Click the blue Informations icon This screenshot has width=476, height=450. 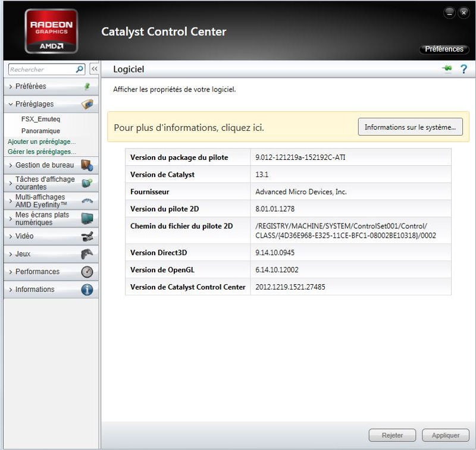click(87, 289)
